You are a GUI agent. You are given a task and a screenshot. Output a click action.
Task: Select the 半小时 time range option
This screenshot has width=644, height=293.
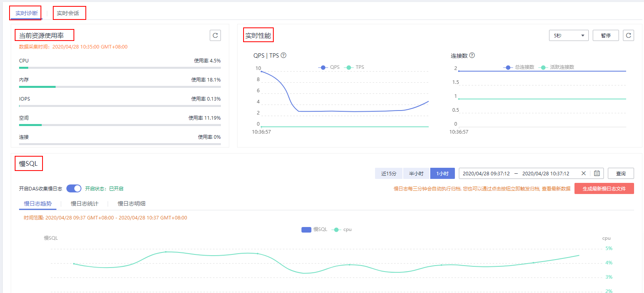tap(416, 173)
